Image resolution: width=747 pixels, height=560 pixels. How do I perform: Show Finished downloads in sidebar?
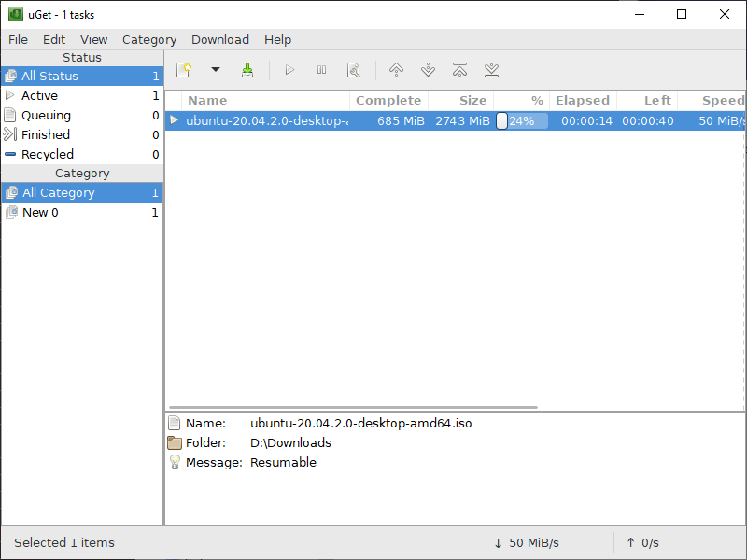coord(46,134)
